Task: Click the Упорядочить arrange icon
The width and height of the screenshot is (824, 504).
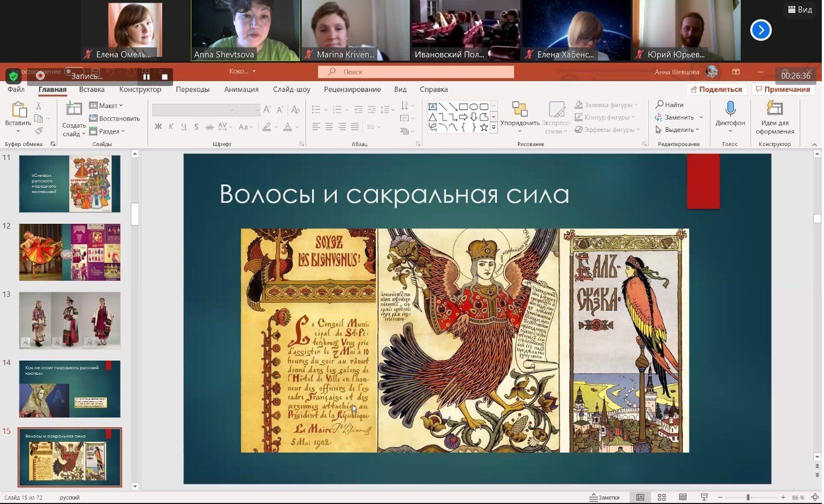Action: click(520, 109)
